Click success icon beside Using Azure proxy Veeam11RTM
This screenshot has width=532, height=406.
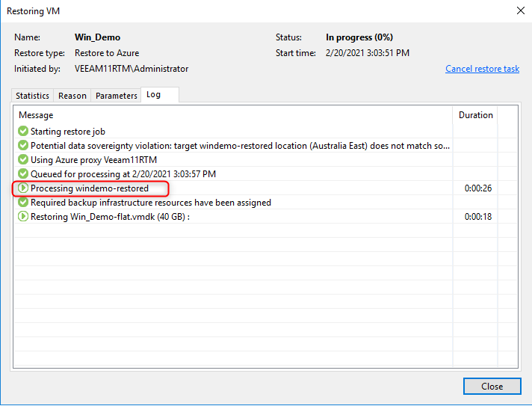[23, 160]
